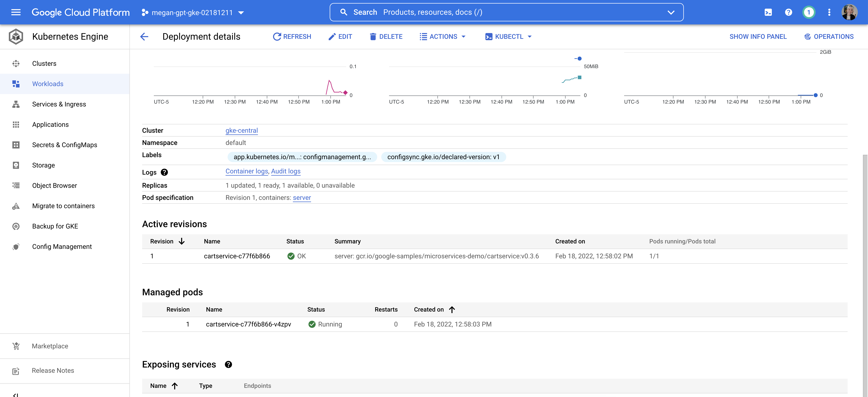
Task: Sort Active revisions by Revision column
Action: pyautogui.click(x=167, y=241)
